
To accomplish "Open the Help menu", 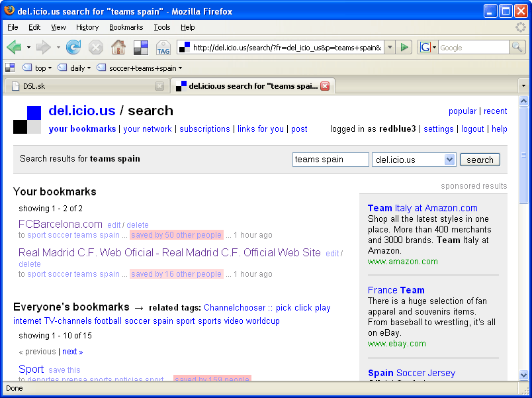I will (188, 27).
